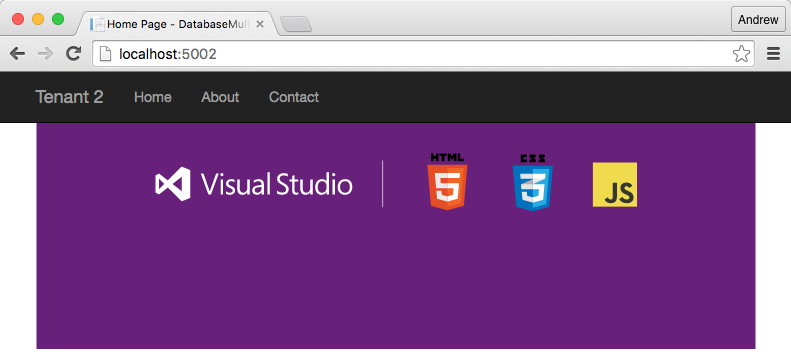This screenshot has height=362, width=791.
Task: Open the About page link
Action: coord(220,97)
